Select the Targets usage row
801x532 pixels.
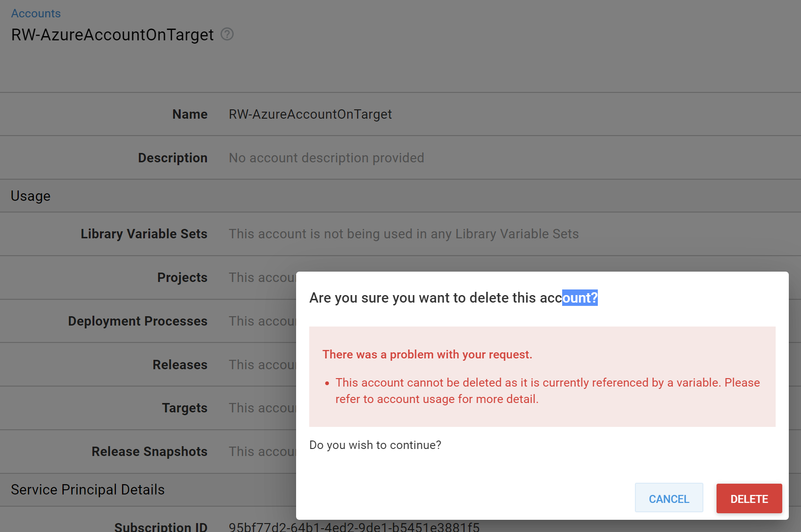pyautogui.click(x=184, y=408)
